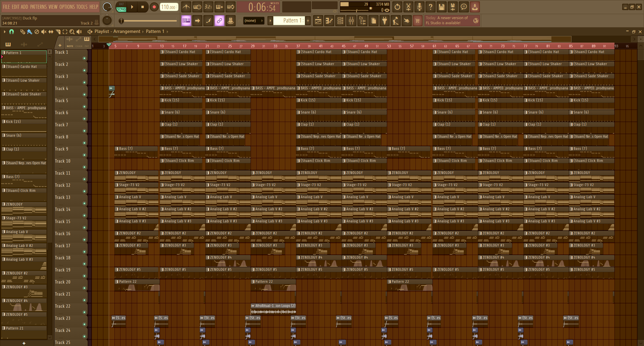The image size is (644, 346).
Task: Mute Track 5 with its green dot
Action: (x=84, y=107)
